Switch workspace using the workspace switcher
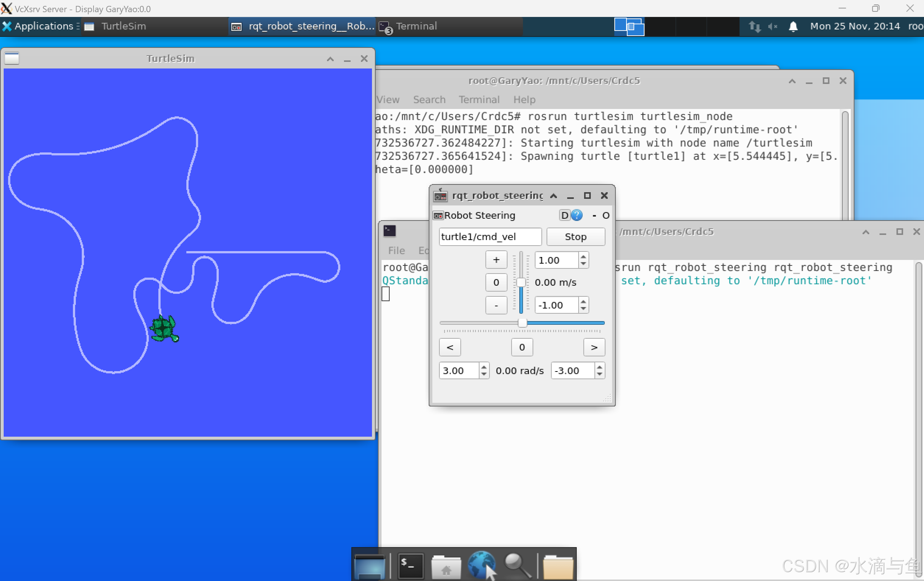 [629, 26]
